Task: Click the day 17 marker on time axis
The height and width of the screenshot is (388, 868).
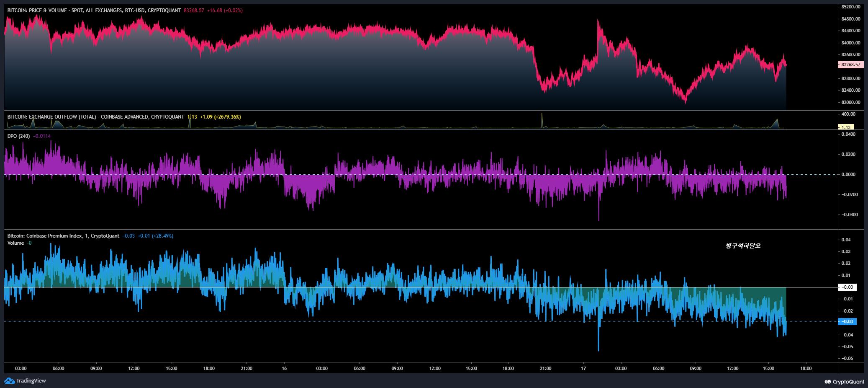Action: (583, 368)
